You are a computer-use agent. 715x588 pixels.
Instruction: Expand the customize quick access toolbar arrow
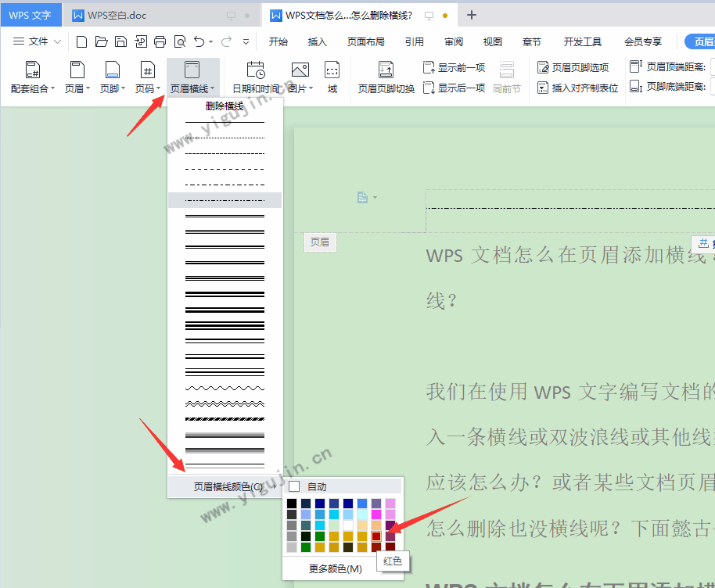(246, 42)
